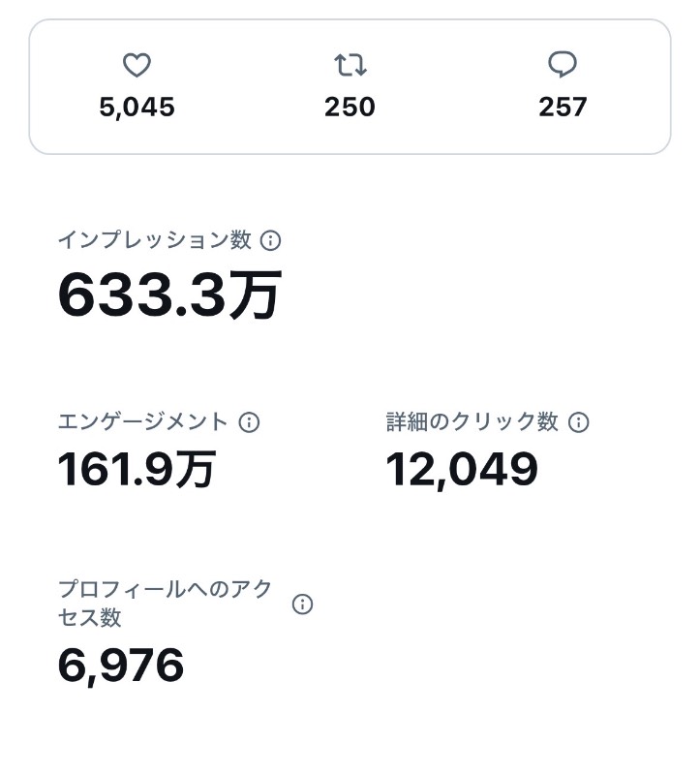Screen dimensions: 700x775
Task: Select the インプレッション数 label
Action: pyautogui.click(x=155, y=240)
